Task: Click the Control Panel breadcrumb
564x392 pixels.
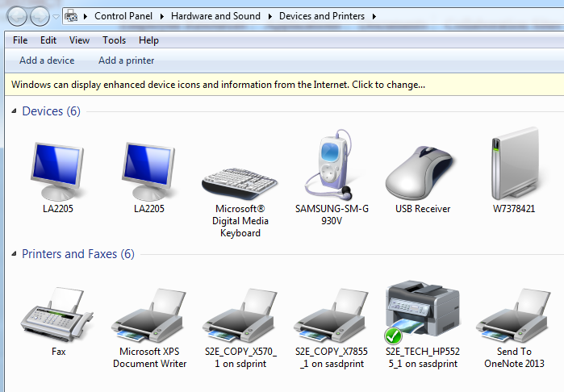Action: pos(123,16)
